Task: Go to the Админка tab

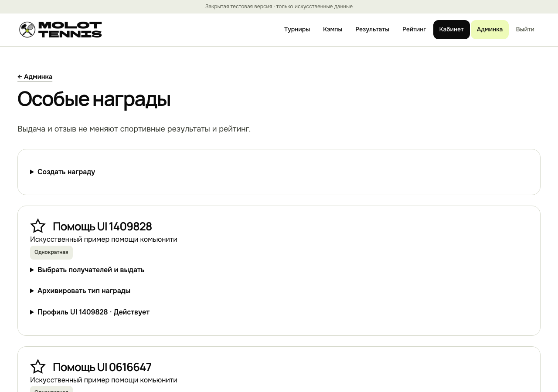Action: pyautogui.click(x=490, y=30)
